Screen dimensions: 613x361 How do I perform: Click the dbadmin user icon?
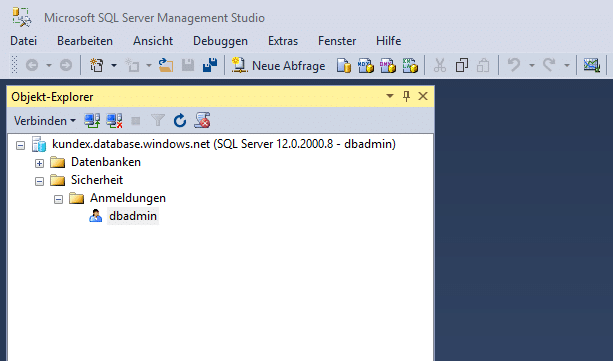click(95, 216)
